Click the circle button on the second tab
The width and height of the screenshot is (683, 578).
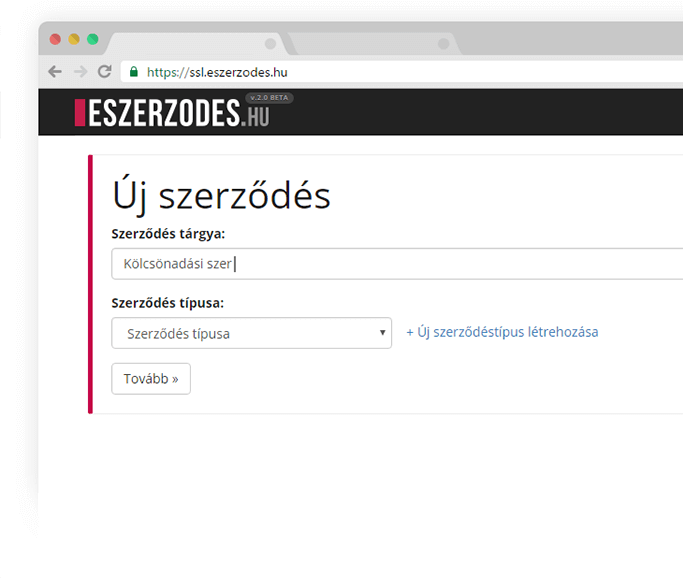(x=443, y=44)
